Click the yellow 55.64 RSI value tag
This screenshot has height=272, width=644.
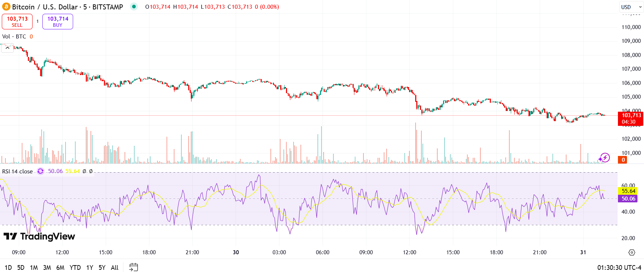coord(628,191)
